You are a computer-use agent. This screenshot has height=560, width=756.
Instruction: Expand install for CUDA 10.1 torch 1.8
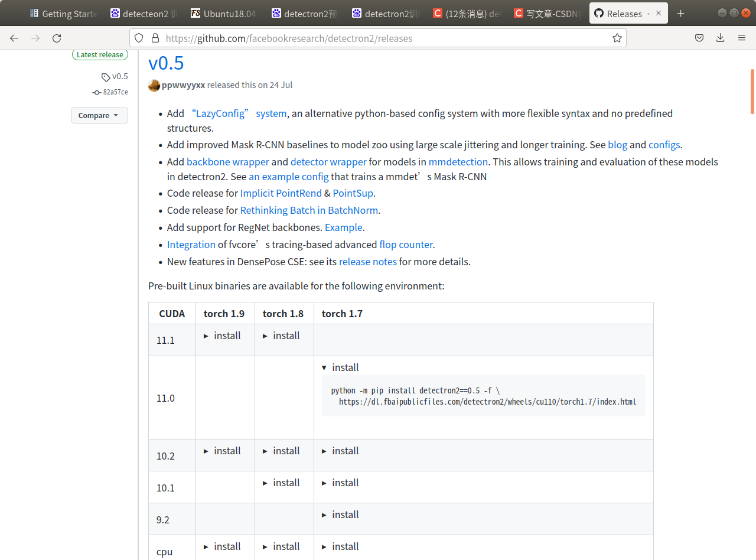pyautogui.click(x=281, y=483)
